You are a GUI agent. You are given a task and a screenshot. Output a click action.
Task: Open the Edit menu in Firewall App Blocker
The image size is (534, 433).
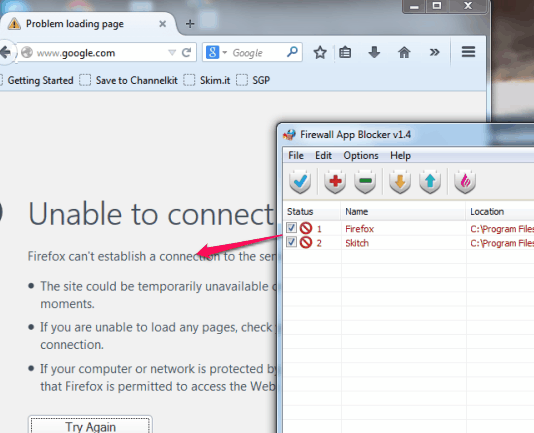pyautogui.click(x=323, y=156)
